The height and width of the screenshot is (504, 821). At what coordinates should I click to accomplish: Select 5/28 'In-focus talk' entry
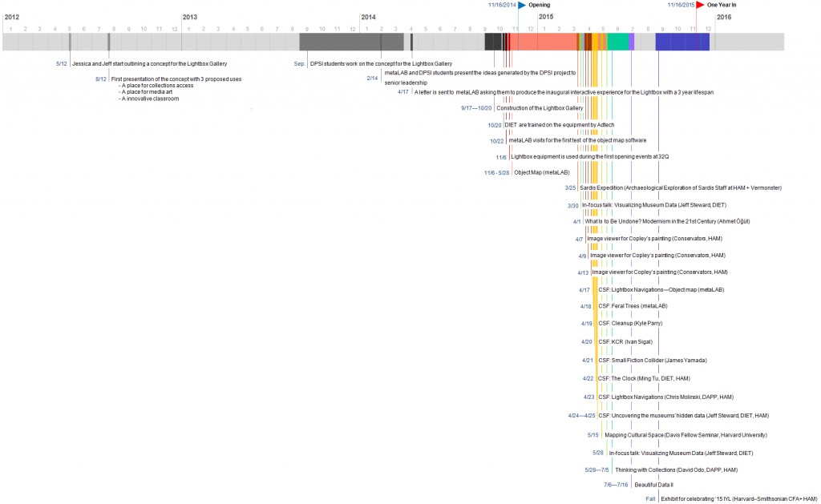681,454
